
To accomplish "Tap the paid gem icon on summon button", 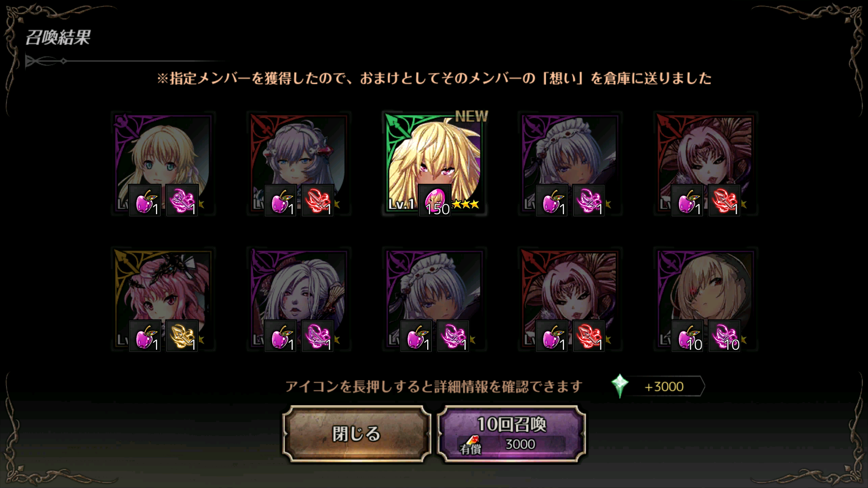I will (x=471, y=443).
